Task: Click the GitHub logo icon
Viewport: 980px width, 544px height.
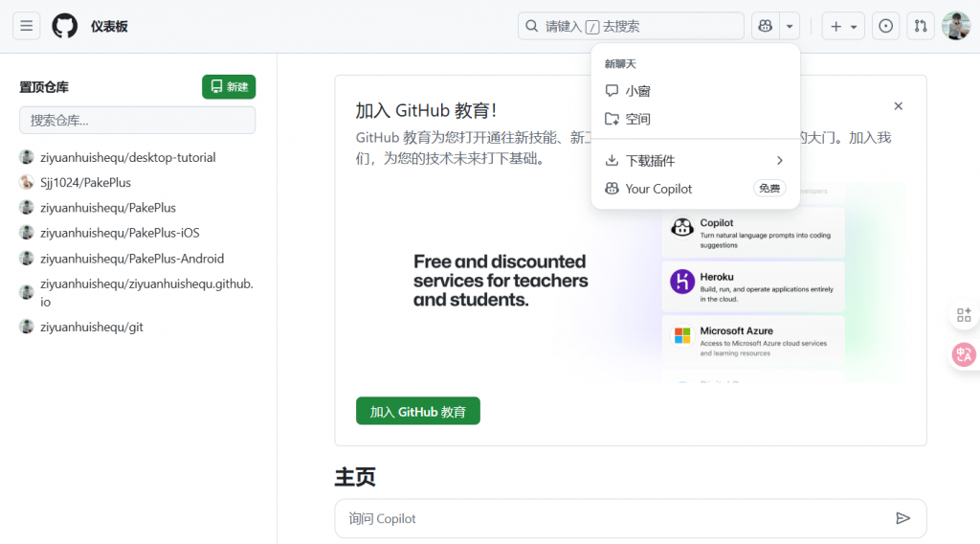Action: [64, 26]
